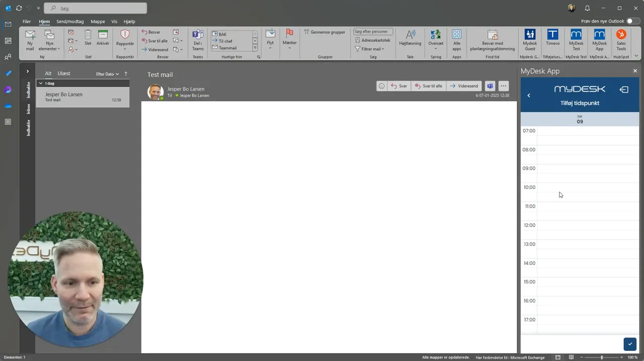Archive the email using Arkivér
Viewport: 644px width, 361px height.
(x=103, y=38)
